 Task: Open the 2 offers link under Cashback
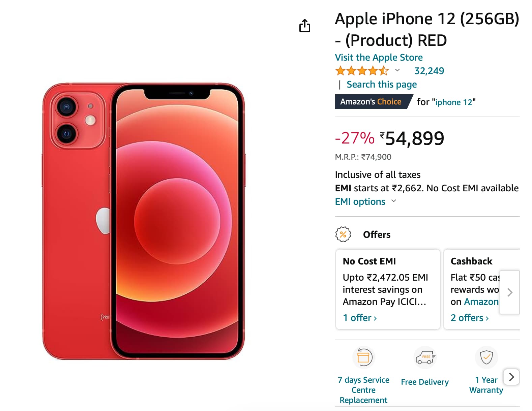pyautogui.click(x=470, y=318)
